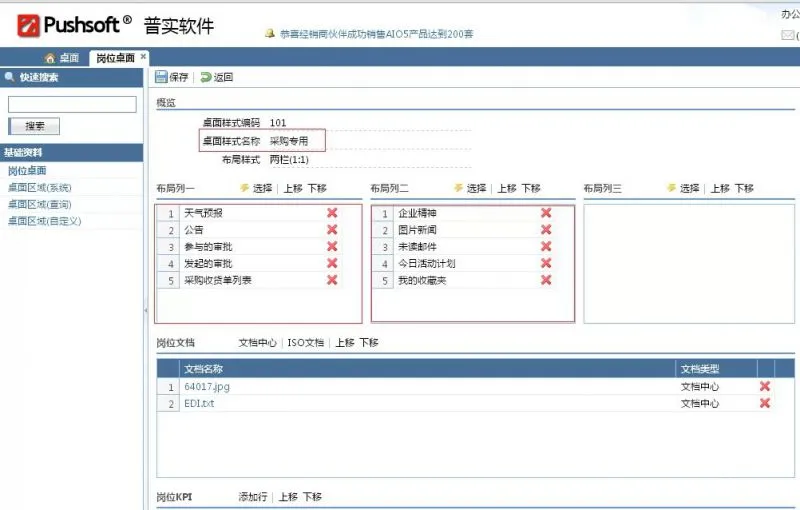800x510 pixels.
Task: Click the bell icon beside the announcement
Action: (x=270, y=34)
